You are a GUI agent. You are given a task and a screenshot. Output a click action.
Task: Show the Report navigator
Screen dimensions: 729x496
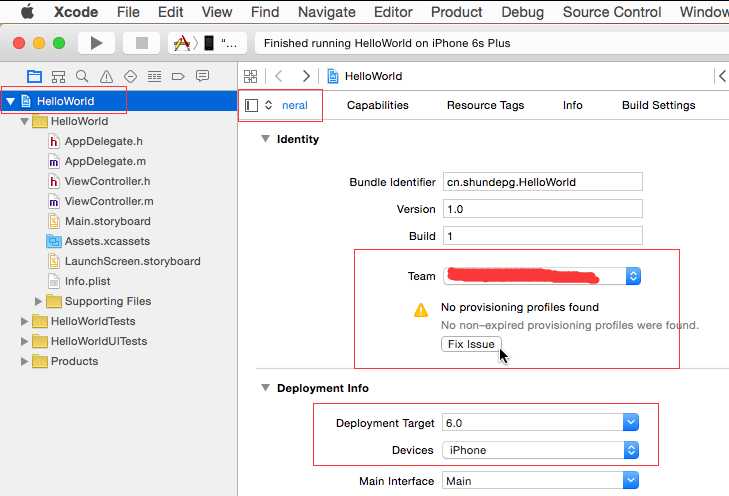point(202,76)
